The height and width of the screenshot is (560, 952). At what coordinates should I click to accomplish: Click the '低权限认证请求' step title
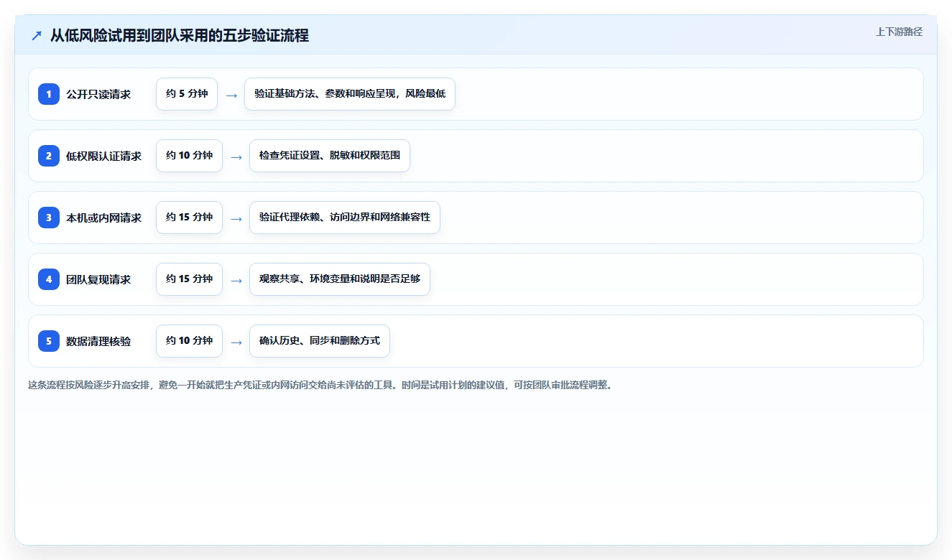(104, 156)
